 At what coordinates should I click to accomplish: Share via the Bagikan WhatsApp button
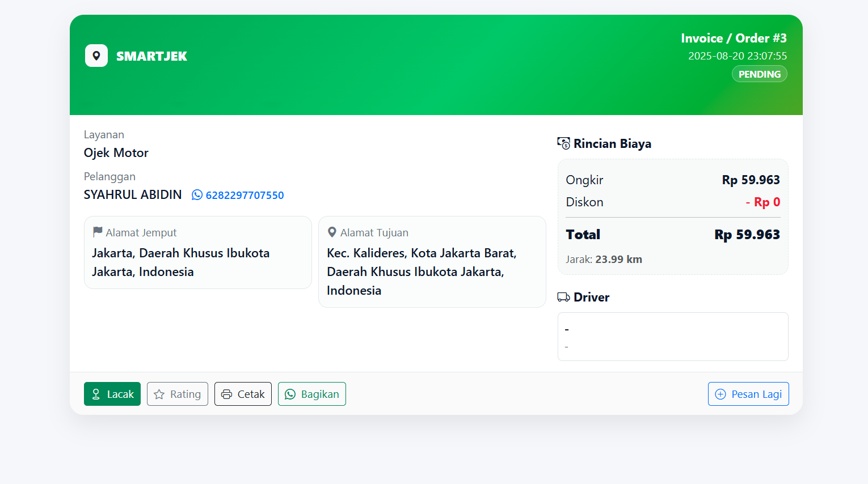(x=312, y=394)
